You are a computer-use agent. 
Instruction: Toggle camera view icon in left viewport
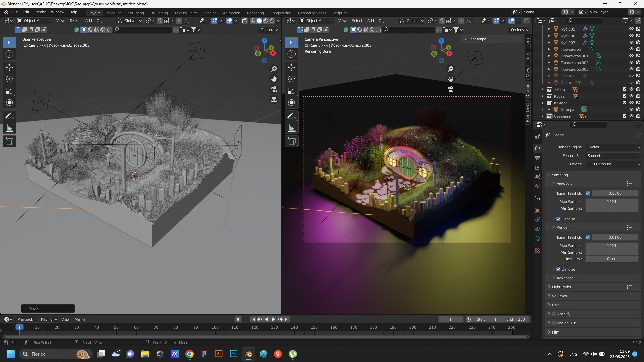[x=274, y=89]
